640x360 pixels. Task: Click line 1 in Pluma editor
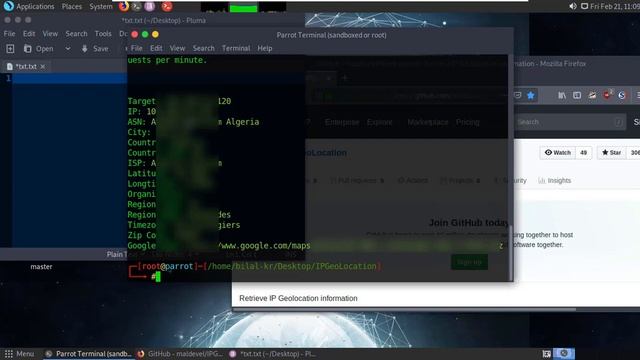click(69, 78)
